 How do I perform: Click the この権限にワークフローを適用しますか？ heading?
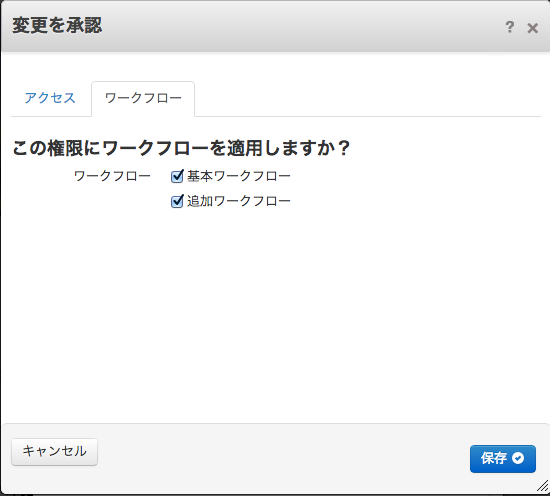click(x=181, y=148)
